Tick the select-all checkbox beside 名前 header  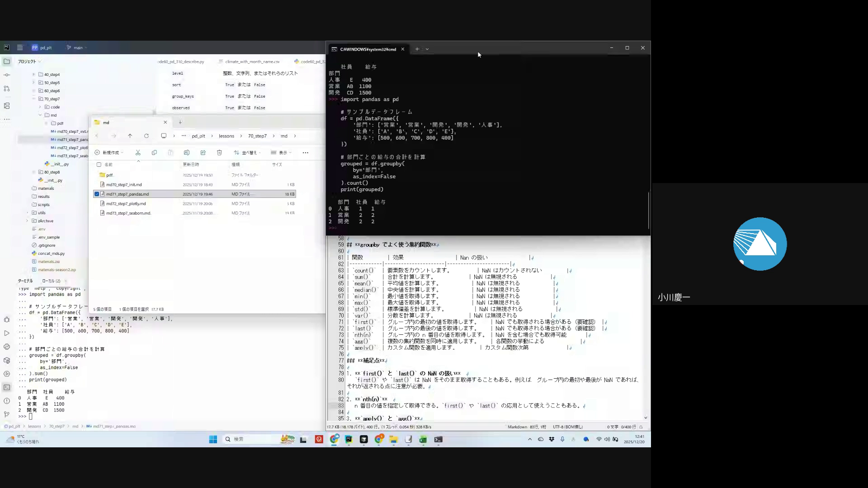click(99, 164)
